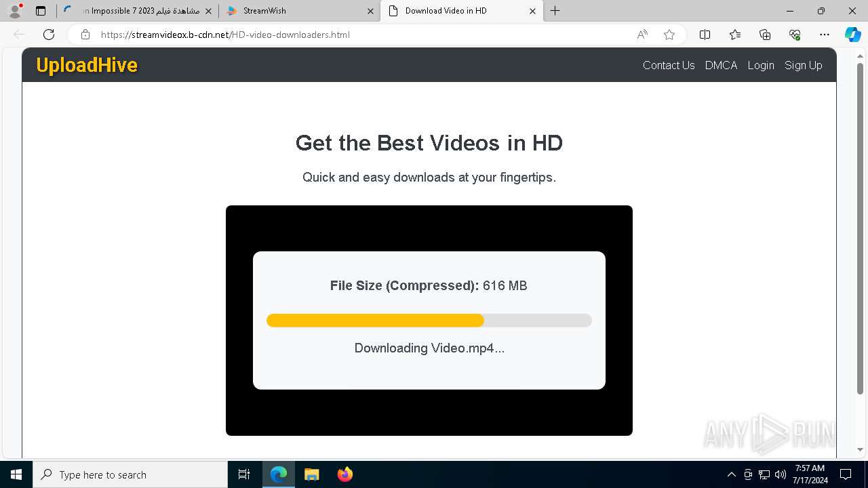Click 'Downloading Video.mp4...' text
The width and height of the screenshot is (868, 488).
pyautogui.click(x=429, y=348)
